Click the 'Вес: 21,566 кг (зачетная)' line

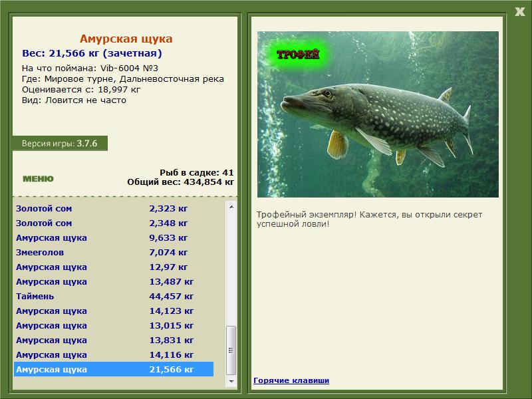coord(92,53)
